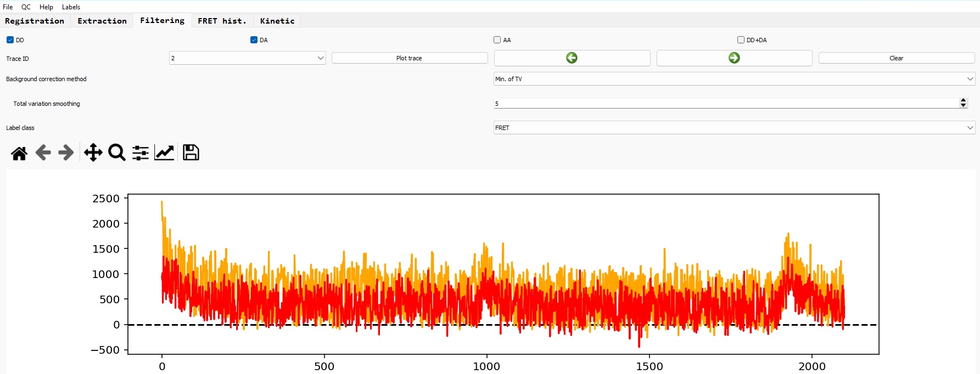Click Total variation smoothing value field

click(726, 104)
